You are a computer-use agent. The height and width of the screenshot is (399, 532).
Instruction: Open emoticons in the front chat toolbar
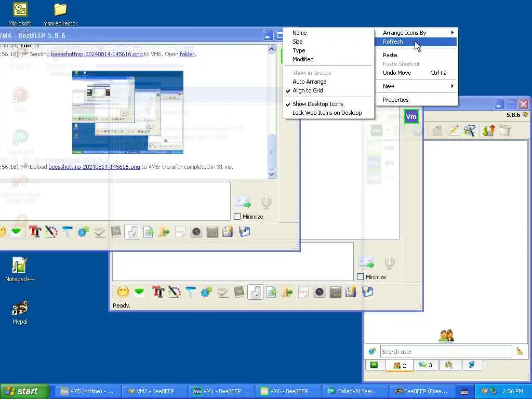pyautogui.click(x=123, y=292)
